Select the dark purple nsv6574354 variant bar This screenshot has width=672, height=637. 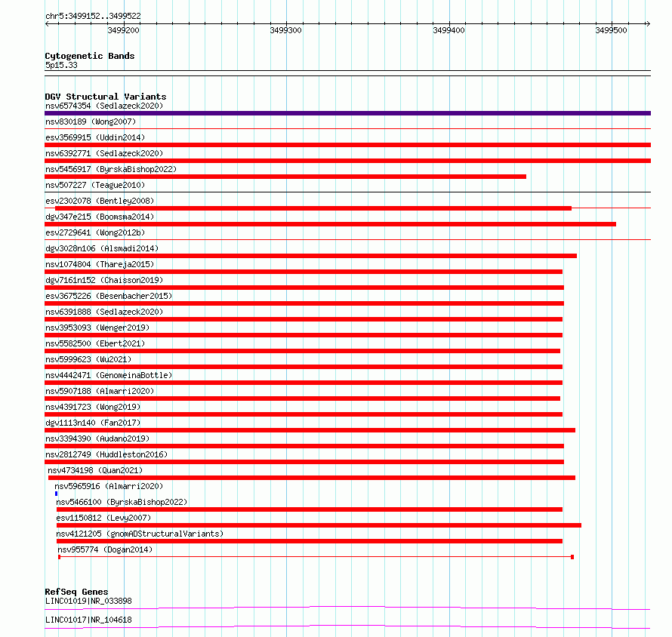pyautogui.click(x=347, y=113)
